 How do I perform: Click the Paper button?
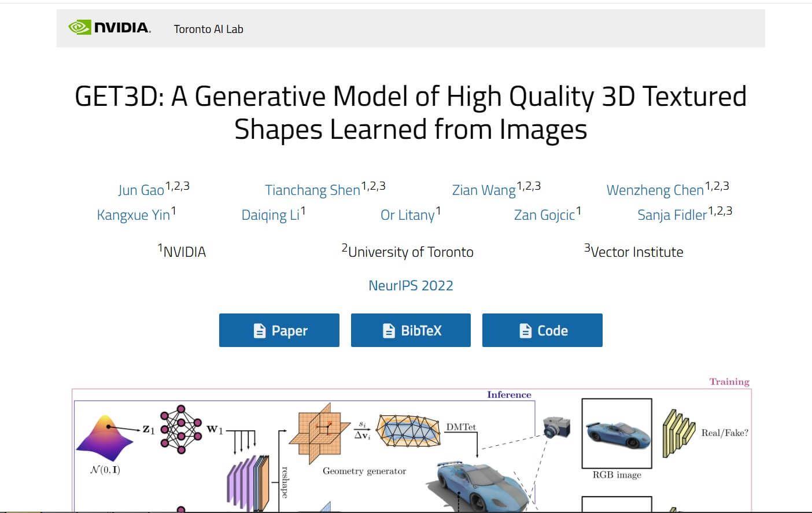tap(279, 330)
